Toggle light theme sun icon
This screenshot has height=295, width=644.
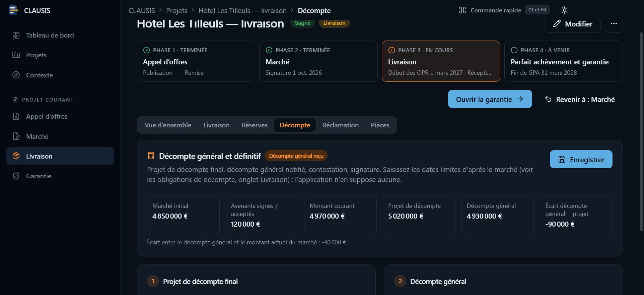[x=565, y=10]
